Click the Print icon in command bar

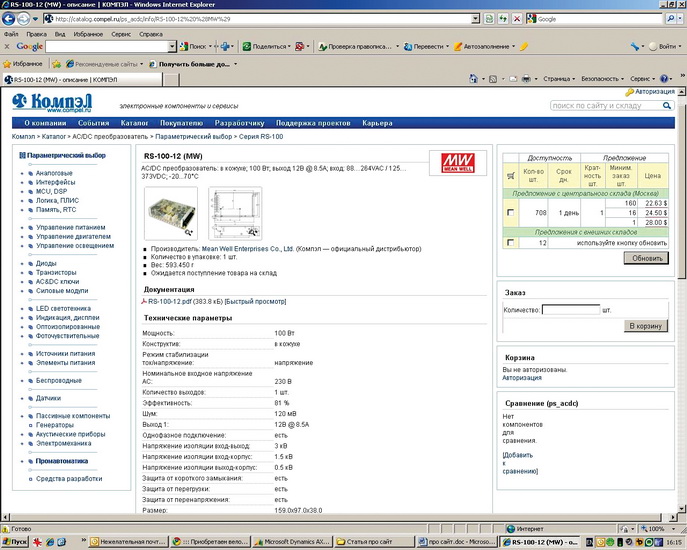pyautogui.click(x=526, y=79)
